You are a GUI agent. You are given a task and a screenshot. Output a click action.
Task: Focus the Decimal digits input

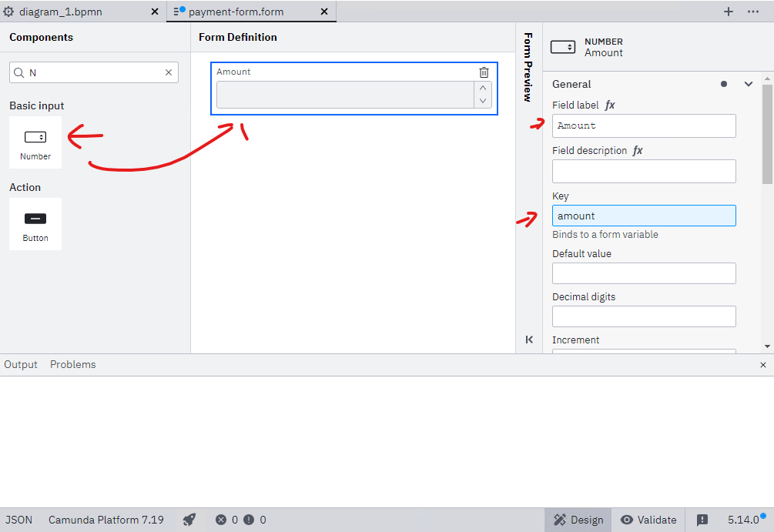(x=644, y=316)
